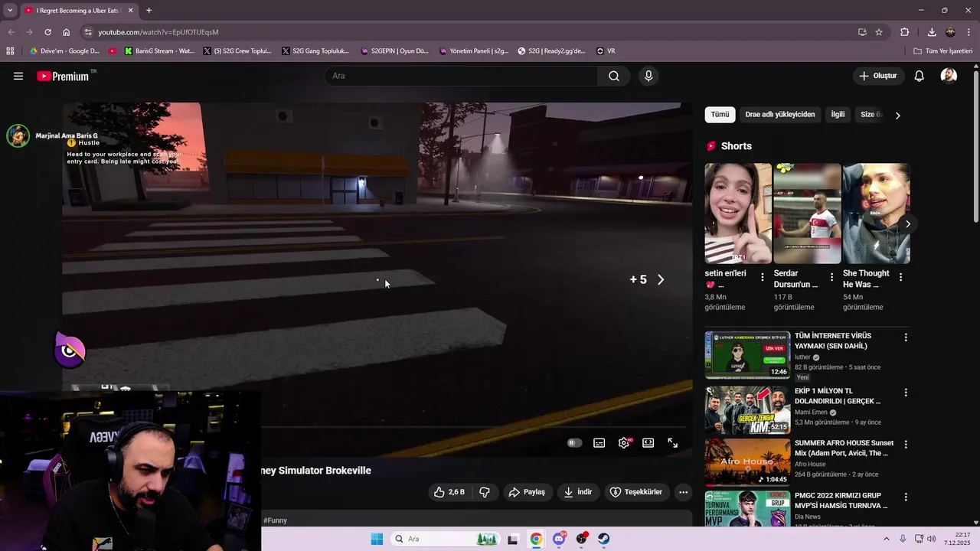Open Drive'ım bookmark
The width and height of the screenshot is (980, 551).
pyautogui.click(x=64, y=51)
